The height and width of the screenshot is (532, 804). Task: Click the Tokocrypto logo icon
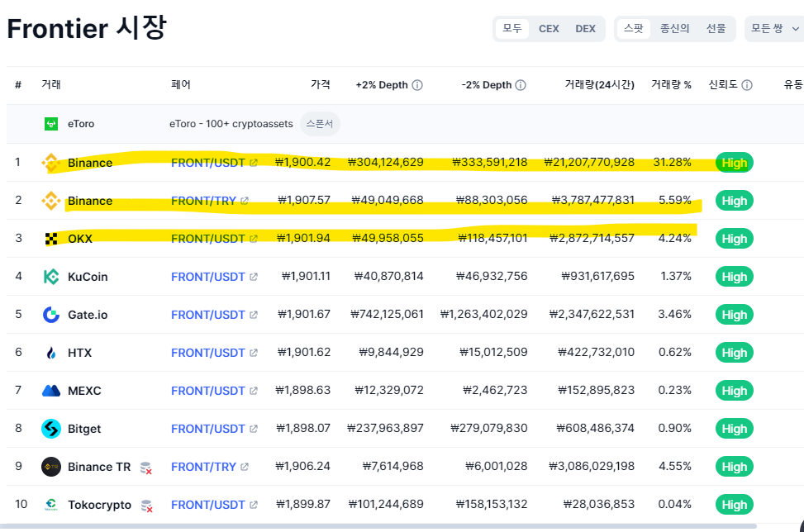(51, 505)
